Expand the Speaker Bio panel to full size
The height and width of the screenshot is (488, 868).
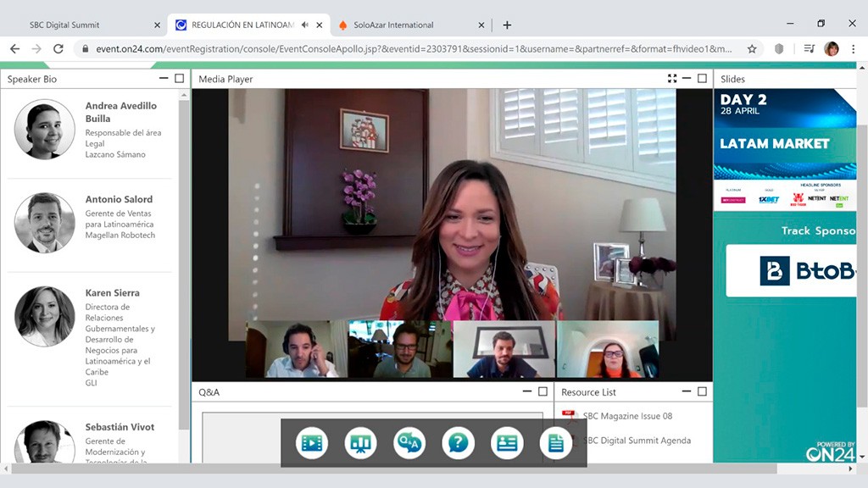[x=179, y=79]
